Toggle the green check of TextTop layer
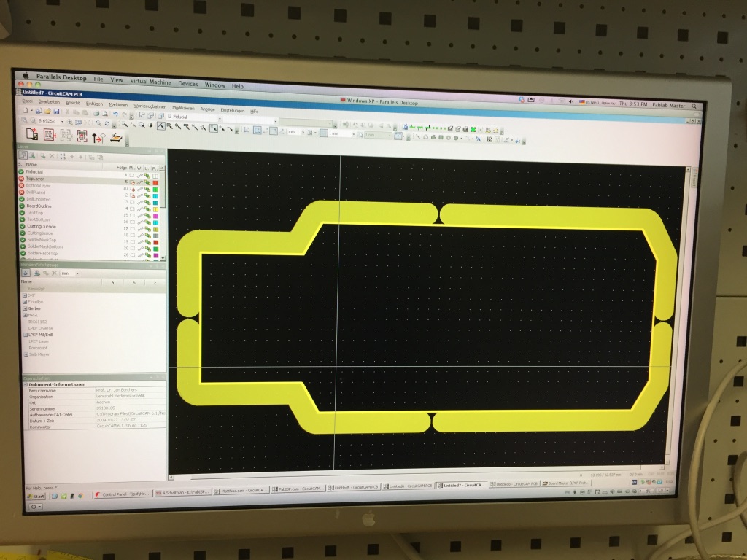The height and width of the screenshot is (560, 747). [x=21, y=212]
